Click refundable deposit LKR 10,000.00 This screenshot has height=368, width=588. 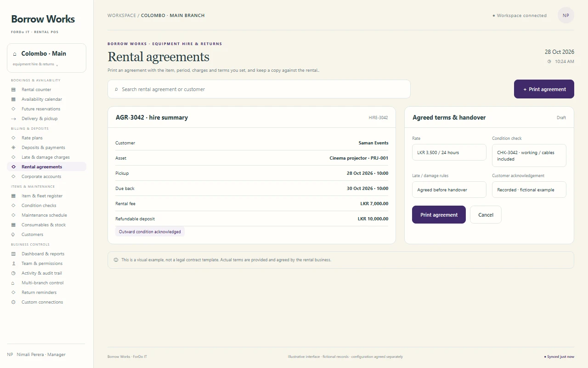click(x=373, y=219)
